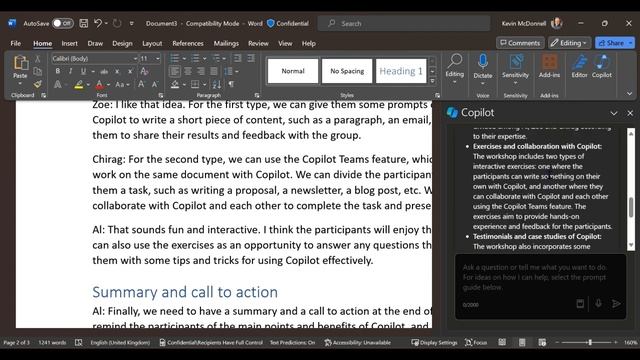The image size is (640, 360).
Task: Toggle Show/Hide paragraph marks
Action: click(231, 84)
